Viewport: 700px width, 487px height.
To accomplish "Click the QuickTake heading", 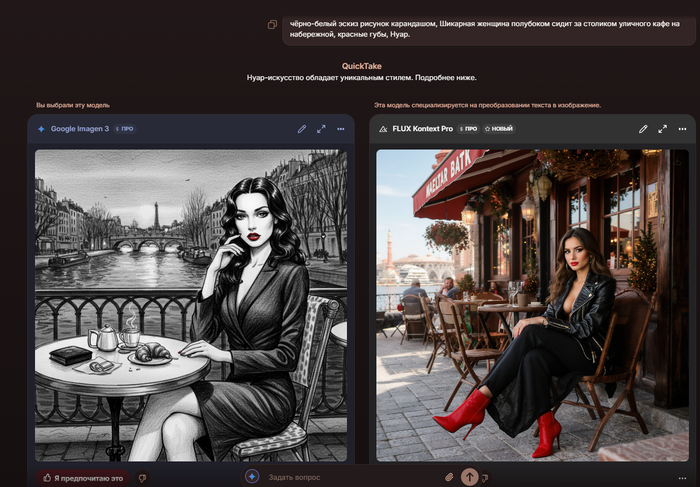I will pyautogui.click(x=362, y=66).
